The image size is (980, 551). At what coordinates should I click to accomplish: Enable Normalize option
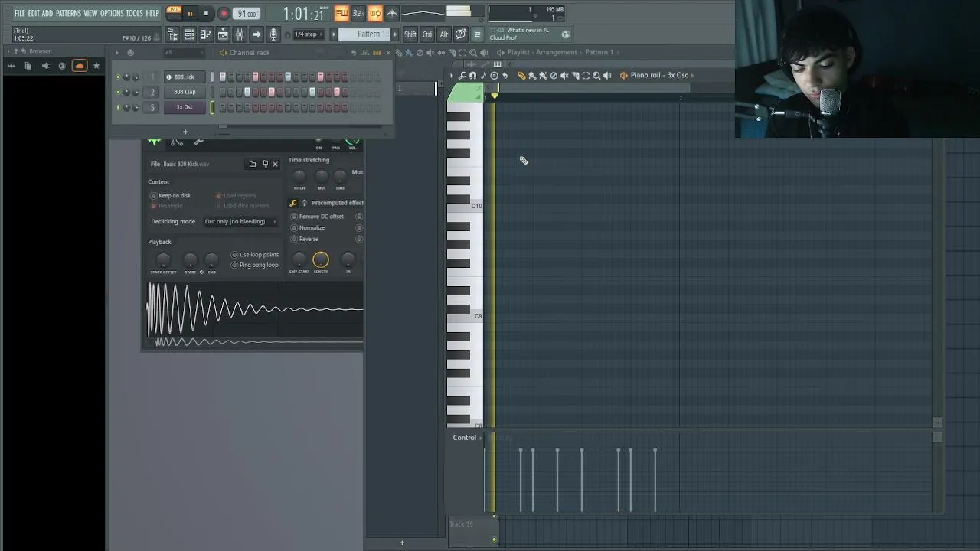(308, 227)
